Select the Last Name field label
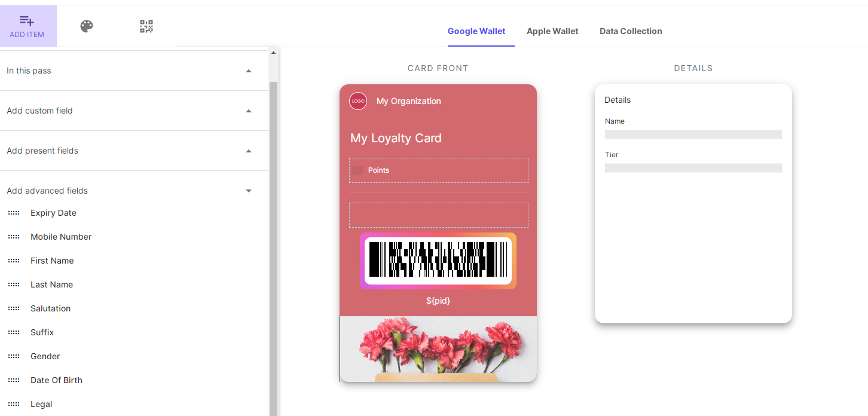 51,285
